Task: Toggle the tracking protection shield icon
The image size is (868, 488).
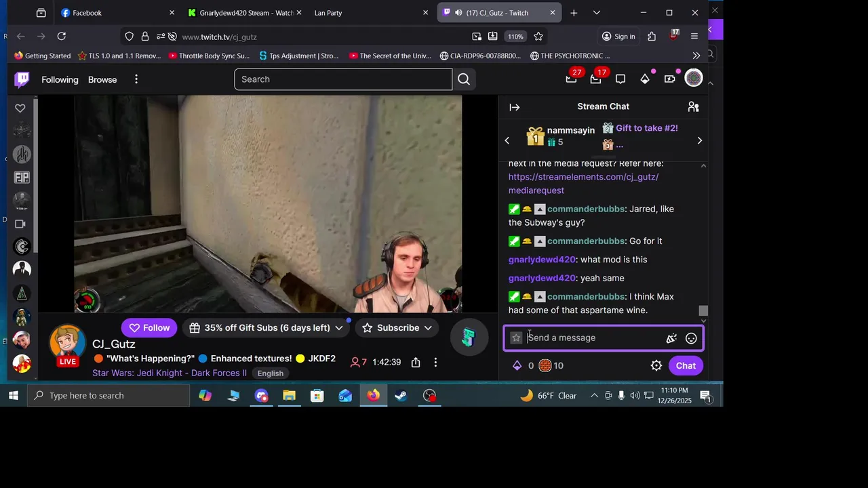Action: (129, 37)
